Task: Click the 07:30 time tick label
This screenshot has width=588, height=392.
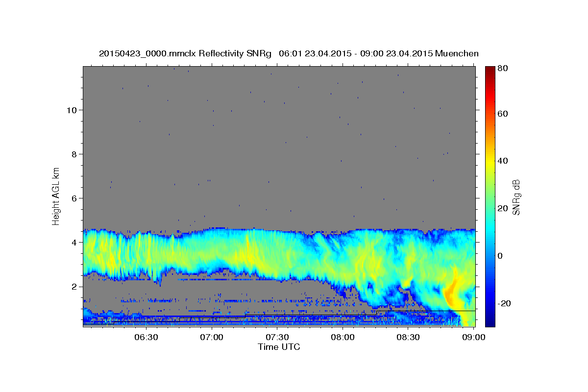Action: 277,338
